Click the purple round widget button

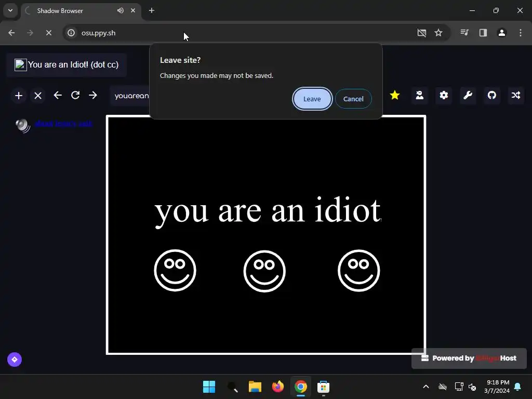tap(15, 360)
